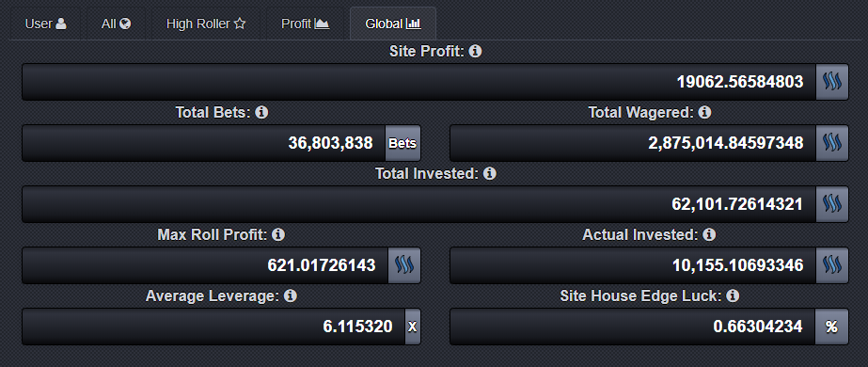Click the Actual Invested field 10,155.10693346
The width and height of the screenshot is (868, 367).
click(x=633, y=265)
